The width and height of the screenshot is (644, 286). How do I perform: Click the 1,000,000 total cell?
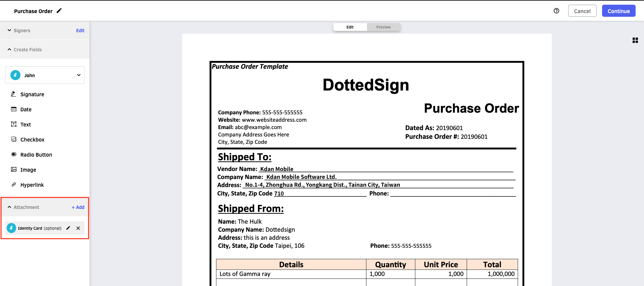492,274
